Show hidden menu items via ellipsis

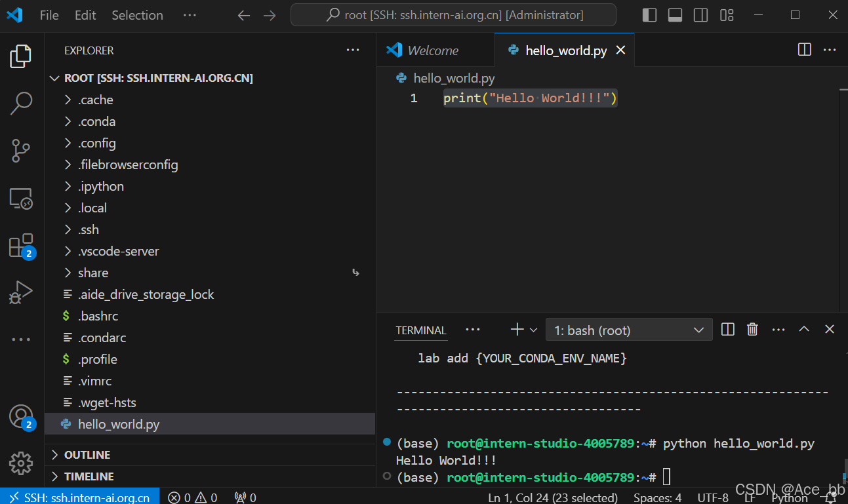pos(190,15)
